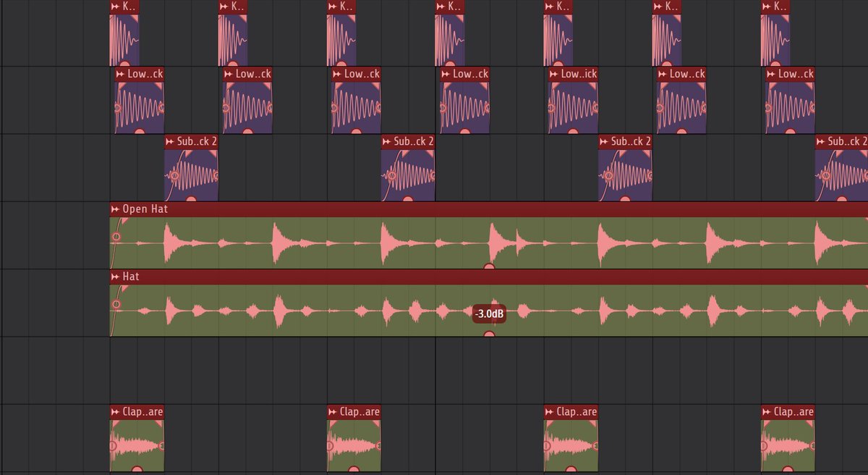Select the first Sub..ck 2 clip header

pos(191,141)
